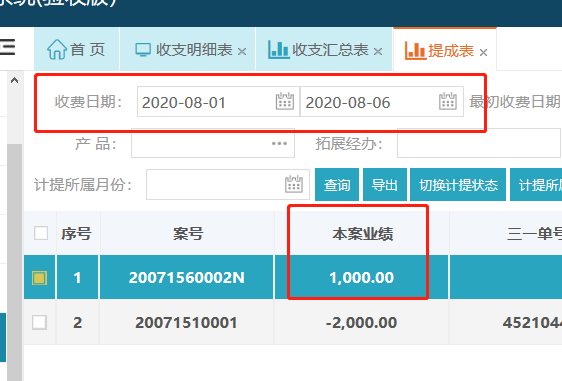Check the checkbox for row 2
Image resolution: width=562 pixels, height=381 pixels.
[x=39, y=322]
